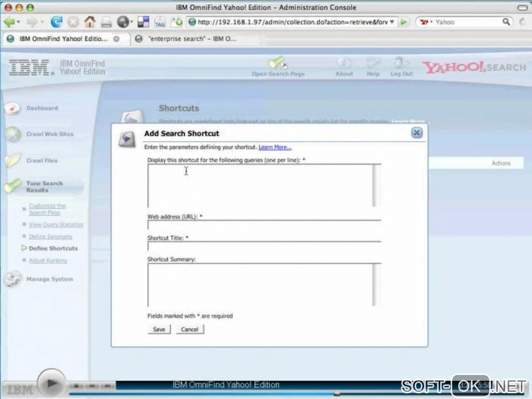Click the Learn More link in dialog

coord(275,147)
